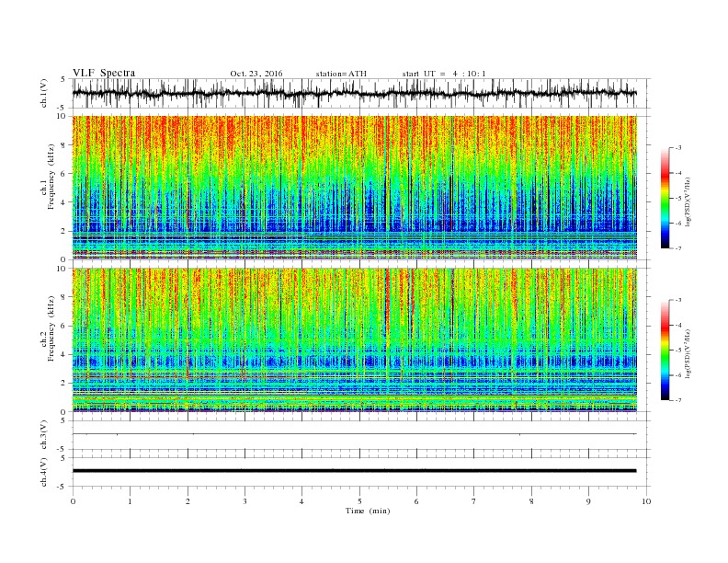Click the time-axis tick label "1"

(131, 501)
